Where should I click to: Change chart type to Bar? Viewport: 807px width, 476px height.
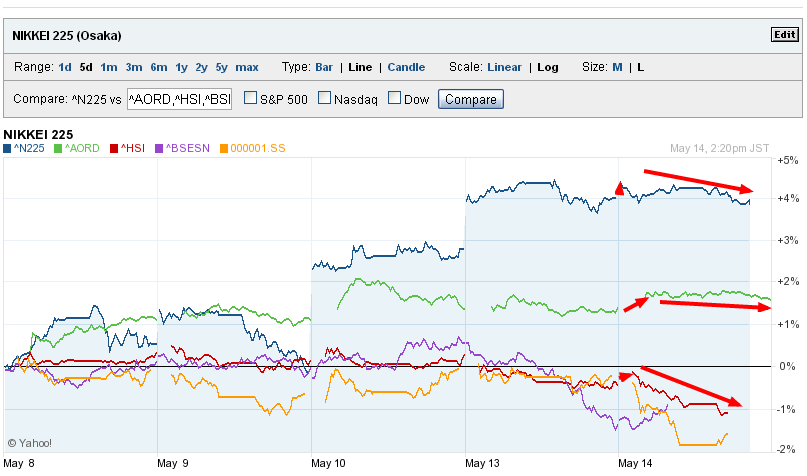tap(324, 68)
